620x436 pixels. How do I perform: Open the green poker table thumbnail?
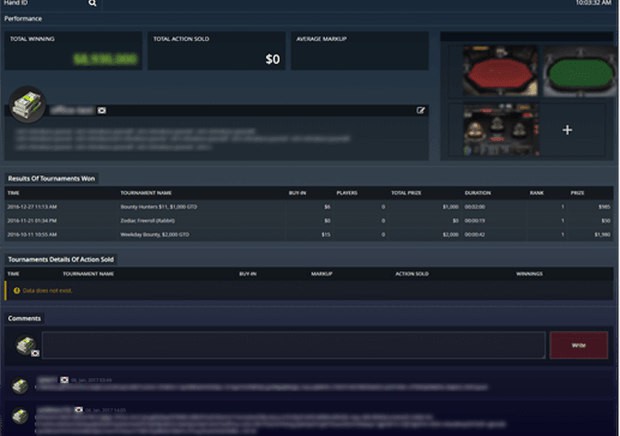[x=578, y=71]
